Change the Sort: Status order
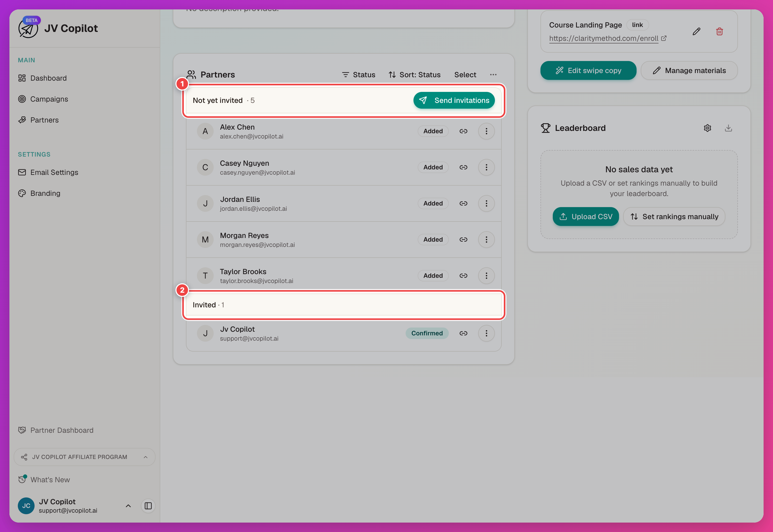The width and height of the screenshot is (773, 532). [x=414, y=75]
